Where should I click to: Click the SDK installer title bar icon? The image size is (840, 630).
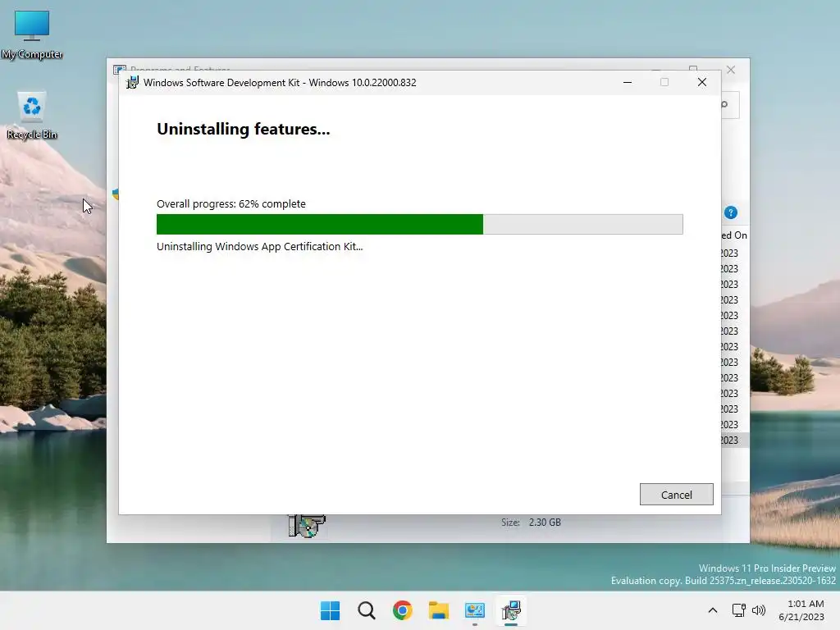point(132,83)
